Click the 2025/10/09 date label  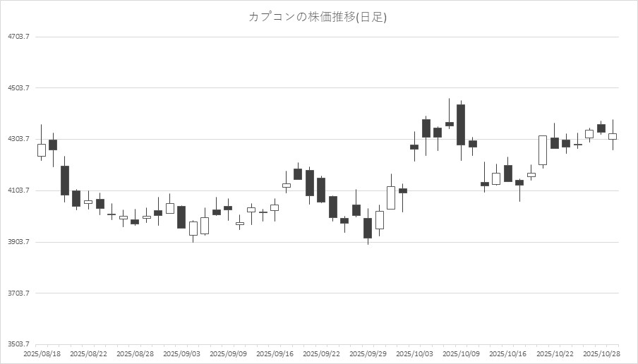point(462,353)
